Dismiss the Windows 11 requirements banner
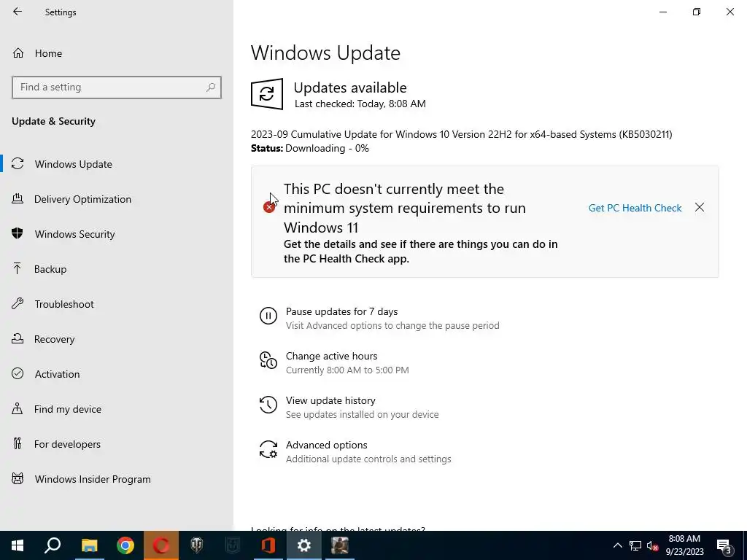747x560 pixels. (x=700, y=207)
